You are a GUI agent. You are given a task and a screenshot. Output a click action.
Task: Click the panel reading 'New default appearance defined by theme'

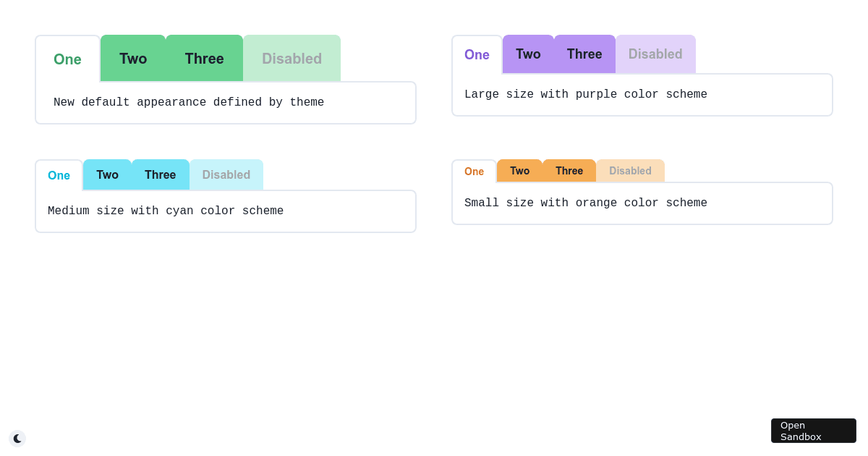(x=226, y=102)
